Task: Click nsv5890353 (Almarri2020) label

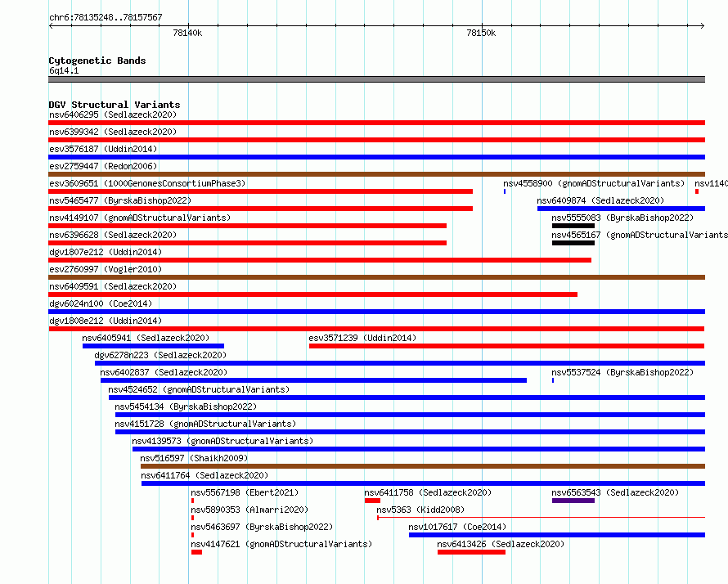Action: [249, 510]
